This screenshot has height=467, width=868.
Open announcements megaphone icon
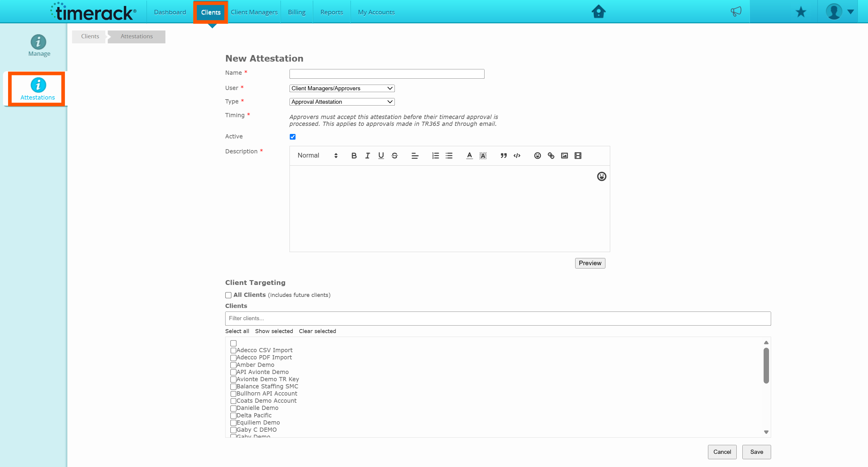click(x=736, y=11)
